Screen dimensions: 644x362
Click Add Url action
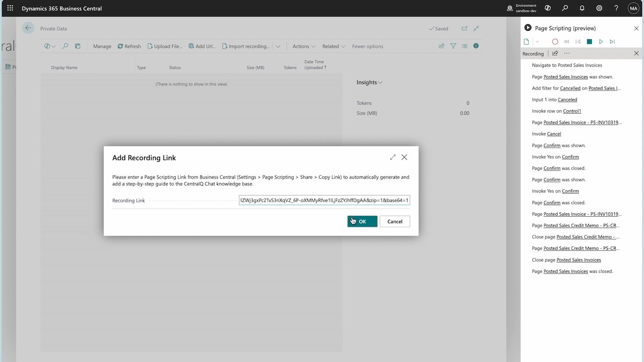(x=202, y=46)
